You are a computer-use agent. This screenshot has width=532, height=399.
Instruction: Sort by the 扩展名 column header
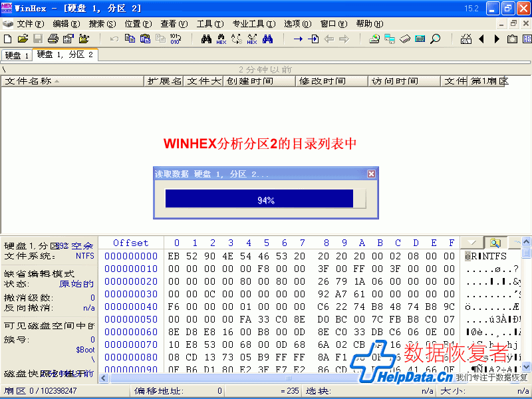164,81
